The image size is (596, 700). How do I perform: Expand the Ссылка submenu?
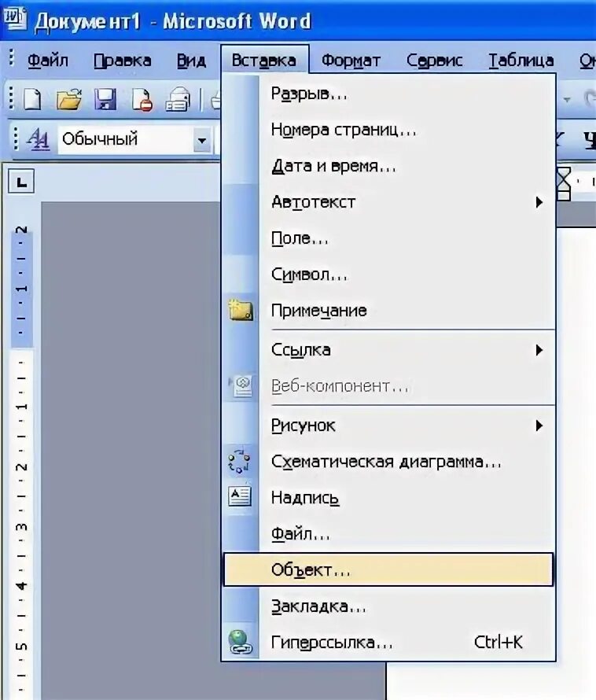[x=389, y=350]
